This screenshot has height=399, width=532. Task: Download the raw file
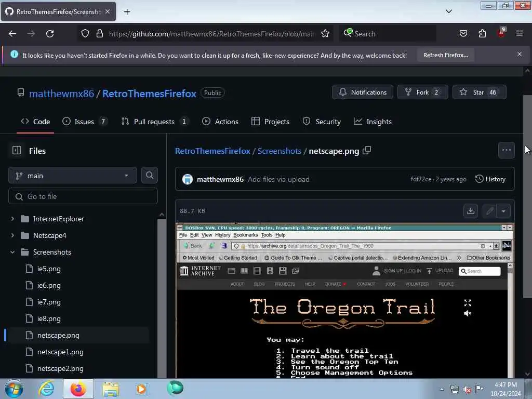point(471,211)
